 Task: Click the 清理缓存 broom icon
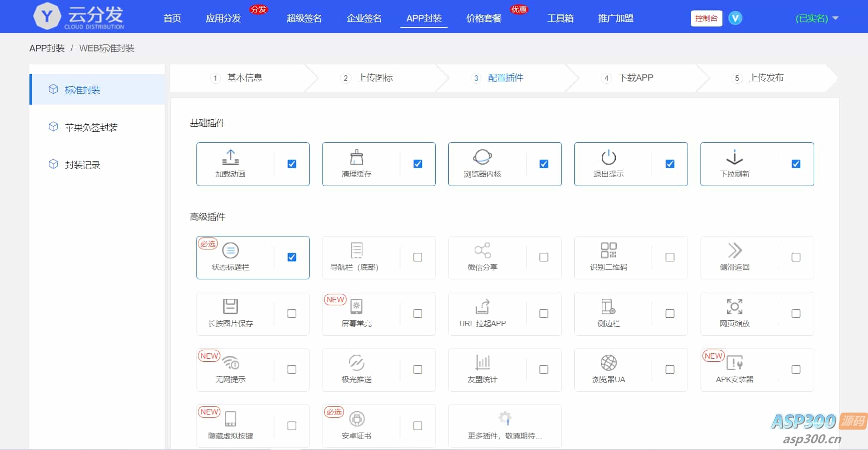[356, 157]
